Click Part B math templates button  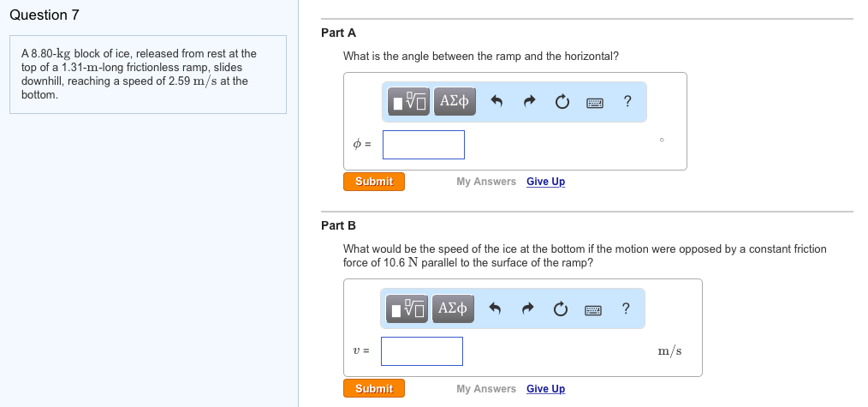(409, 308)
